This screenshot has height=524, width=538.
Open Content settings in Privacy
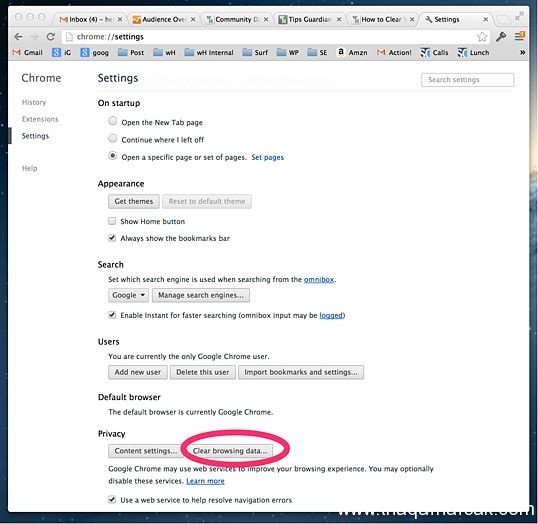pos(146,451)
